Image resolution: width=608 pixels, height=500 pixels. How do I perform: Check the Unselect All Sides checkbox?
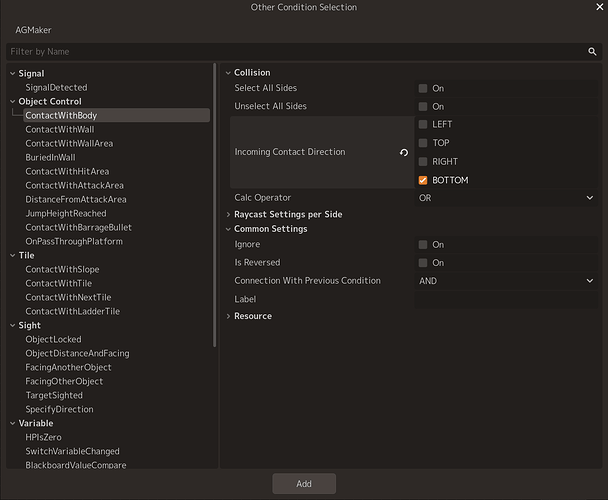[423, 107]
